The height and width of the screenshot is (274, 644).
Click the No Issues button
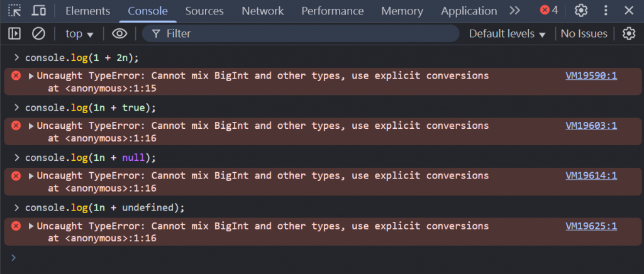pos(584,34)
